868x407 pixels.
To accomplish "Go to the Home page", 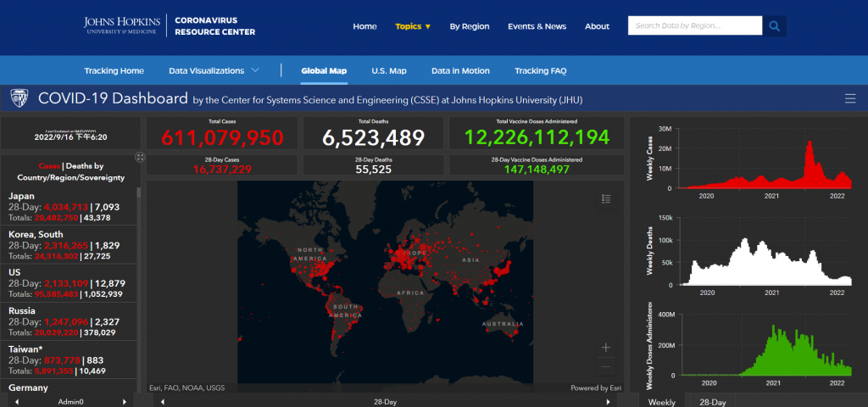I will (x=364, y=26).
